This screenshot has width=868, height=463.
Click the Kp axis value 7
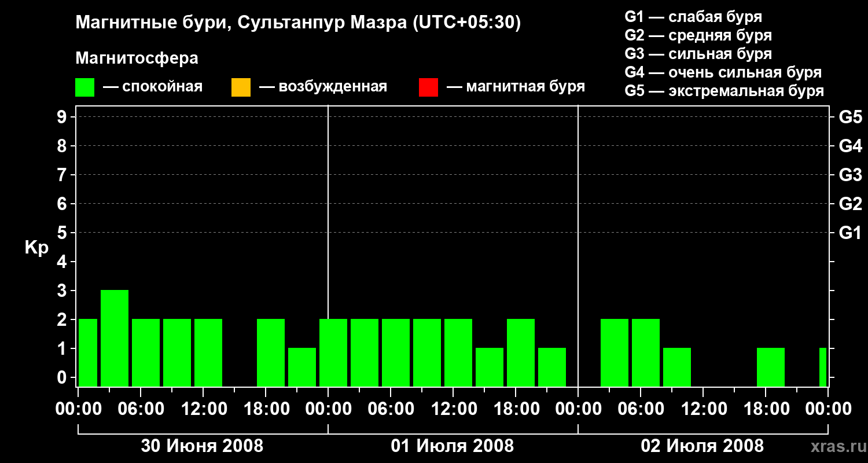[63, 175]
